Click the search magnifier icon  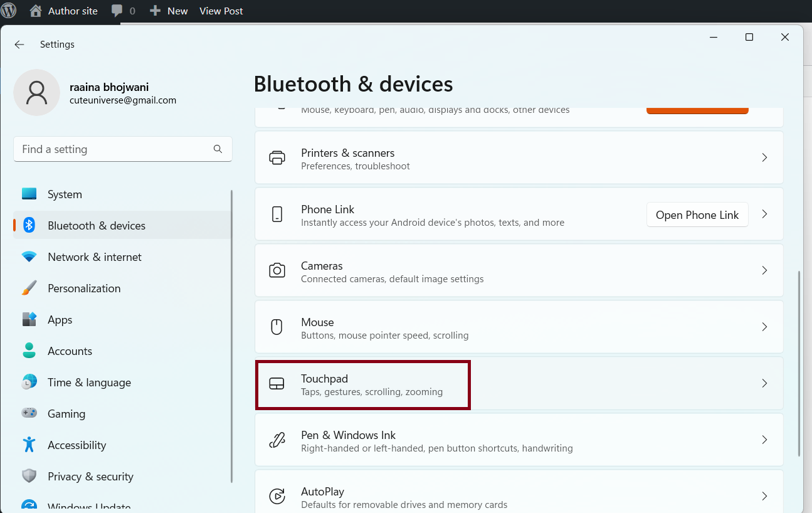218,149
